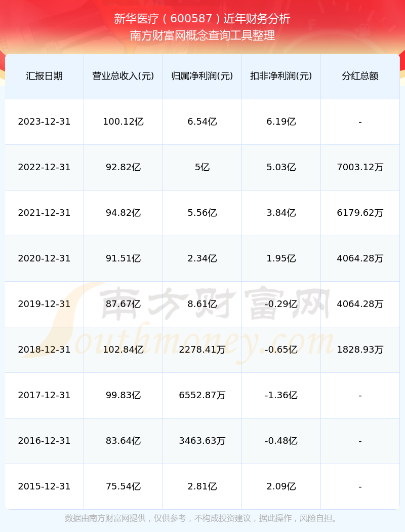Click the disclaimer text 数据由南方财富网提供

105,518
